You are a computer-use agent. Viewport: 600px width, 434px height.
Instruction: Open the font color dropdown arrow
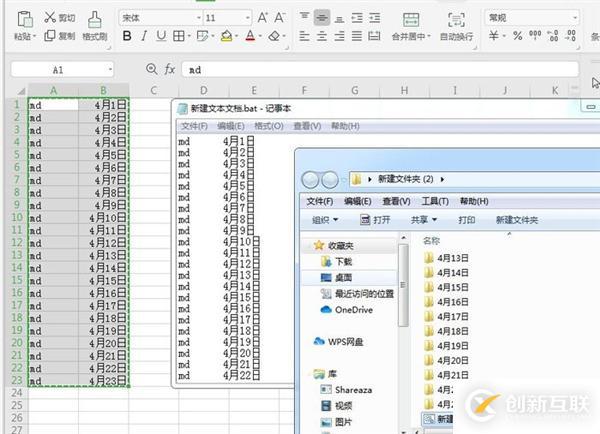(x=260, y=36)
